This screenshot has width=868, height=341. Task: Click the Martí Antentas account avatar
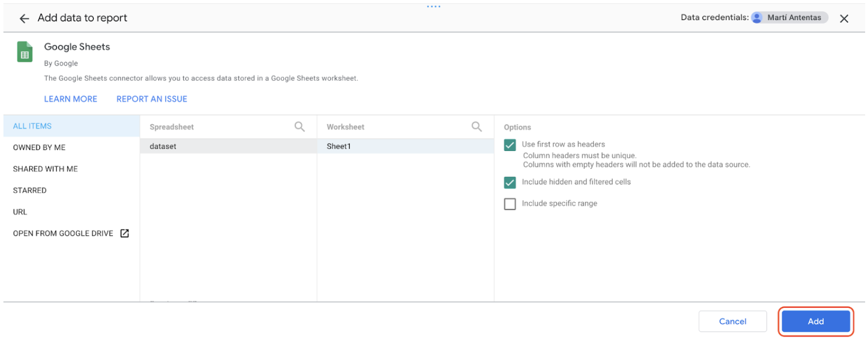point(757,18)
